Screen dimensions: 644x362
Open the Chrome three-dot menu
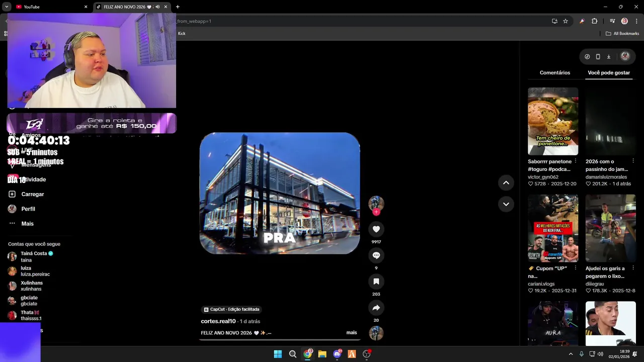tap(636, 21)
